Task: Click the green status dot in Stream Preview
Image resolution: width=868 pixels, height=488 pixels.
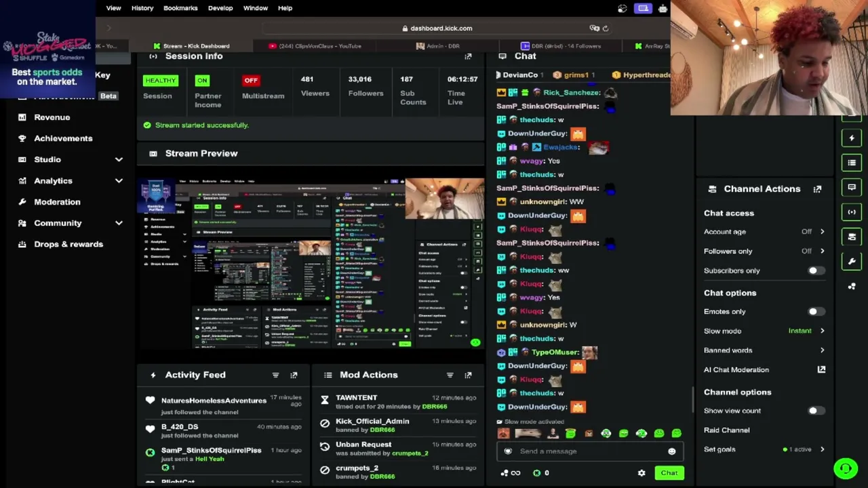Action: (x=475, y=343)
